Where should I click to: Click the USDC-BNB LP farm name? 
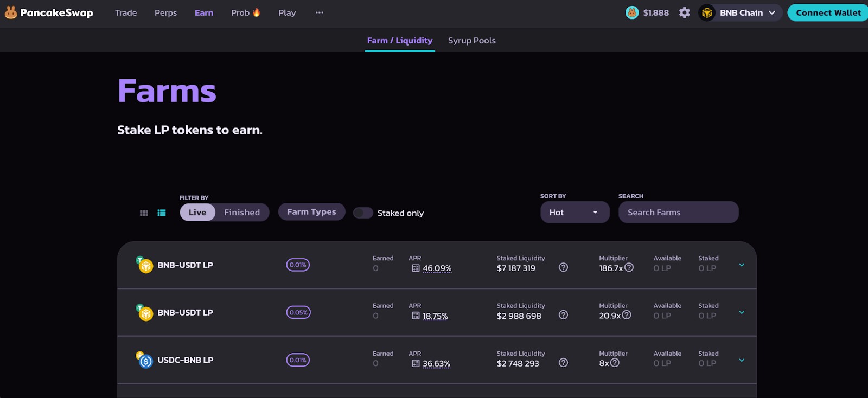186,360
